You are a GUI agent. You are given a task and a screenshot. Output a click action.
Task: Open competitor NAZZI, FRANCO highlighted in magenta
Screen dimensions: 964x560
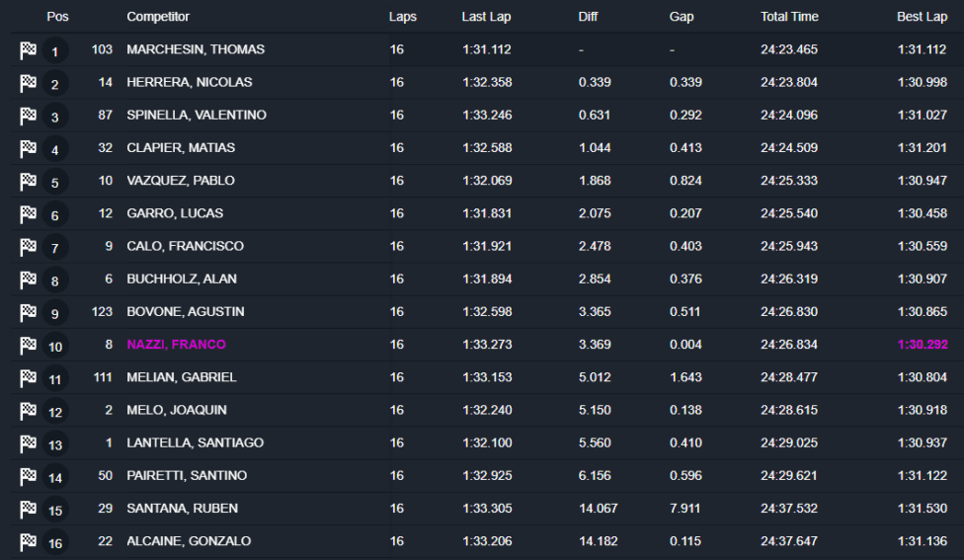pos(176,345)
